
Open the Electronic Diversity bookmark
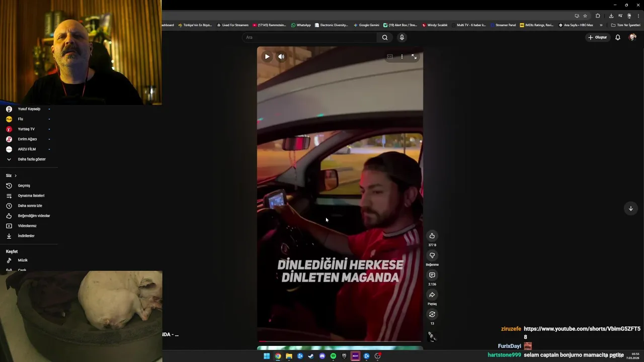coord(331,25)
